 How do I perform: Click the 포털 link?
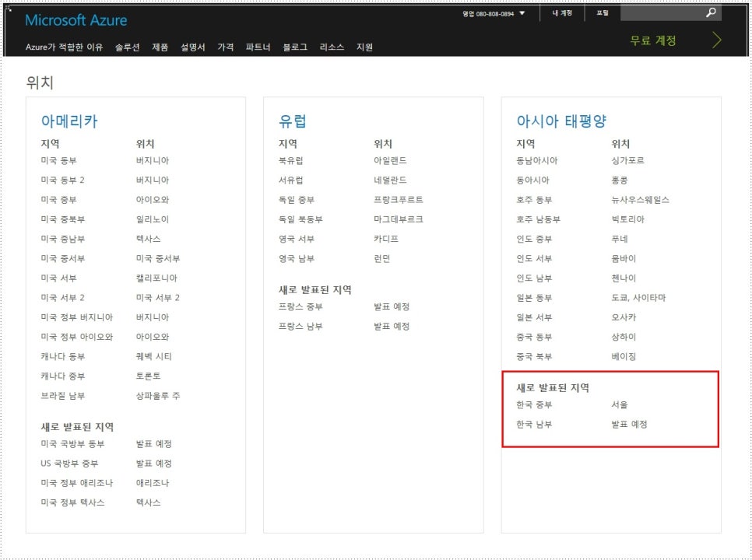click(603, 13)
